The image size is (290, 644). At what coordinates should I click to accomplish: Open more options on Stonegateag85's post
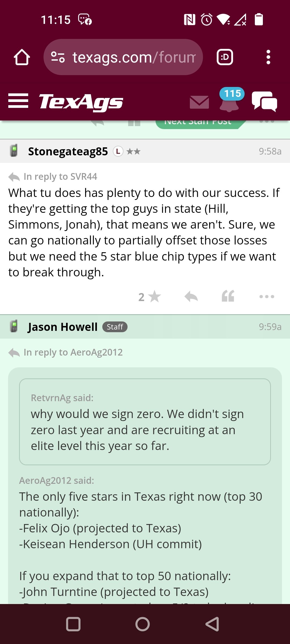267,297
